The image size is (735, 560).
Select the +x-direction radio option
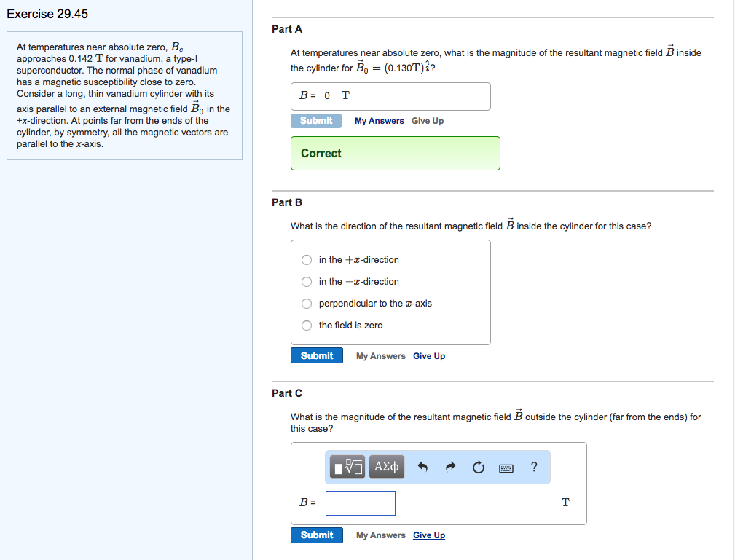(307, 260)
